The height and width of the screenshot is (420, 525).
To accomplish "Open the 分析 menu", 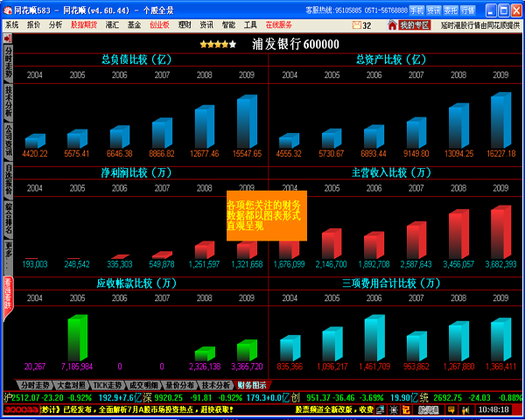I will point(55,25).
